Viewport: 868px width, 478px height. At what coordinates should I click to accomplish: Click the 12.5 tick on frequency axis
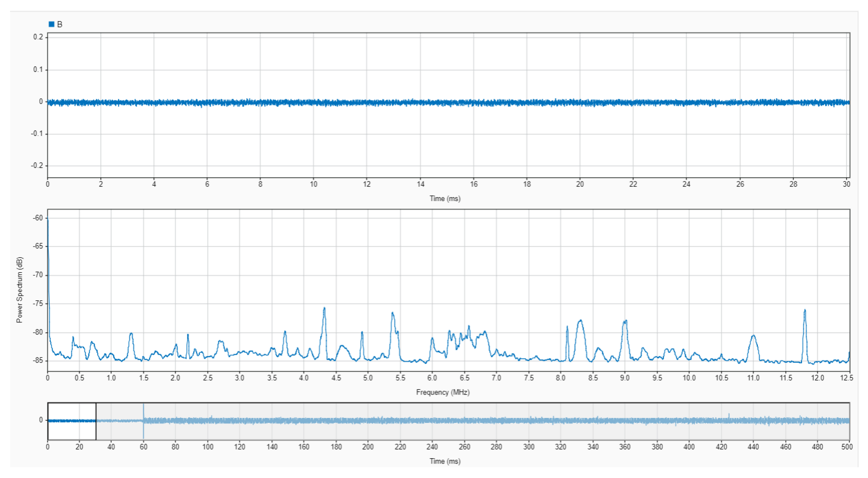tap(846, 378)
